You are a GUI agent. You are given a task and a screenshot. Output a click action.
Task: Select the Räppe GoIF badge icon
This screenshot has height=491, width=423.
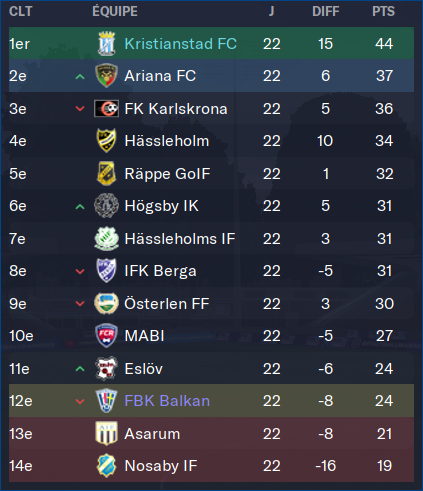(106, 173)
